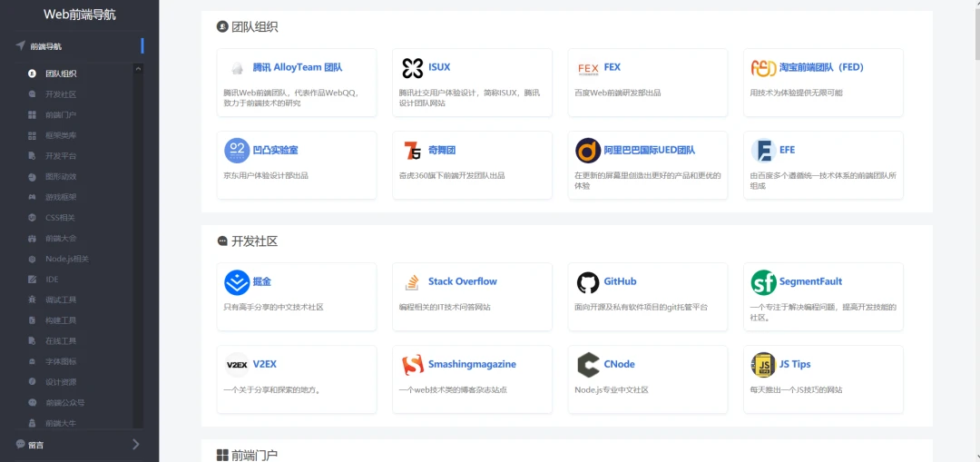This screenshot has width=980, height=462.
Task: Click the 凹凸实验室 logo icon
Action: [x=237, y=151]
